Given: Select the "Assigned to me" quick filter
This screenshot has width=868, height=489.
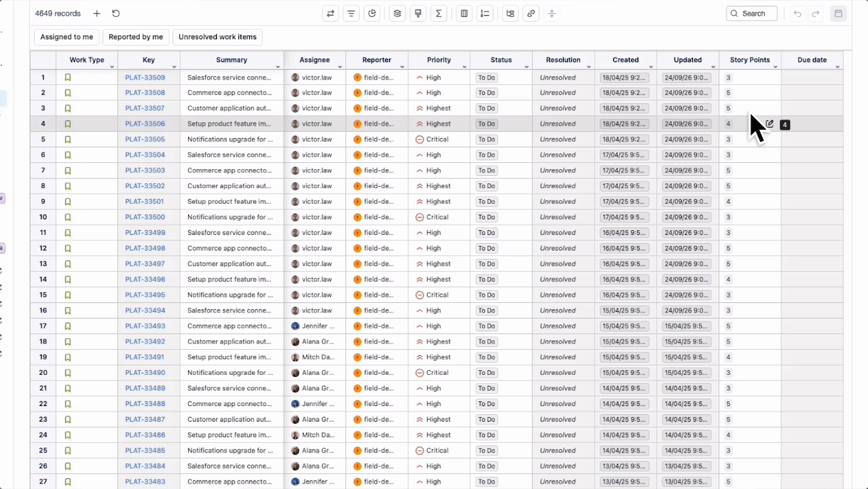Looking at the screenshot, I should point(67,37).
